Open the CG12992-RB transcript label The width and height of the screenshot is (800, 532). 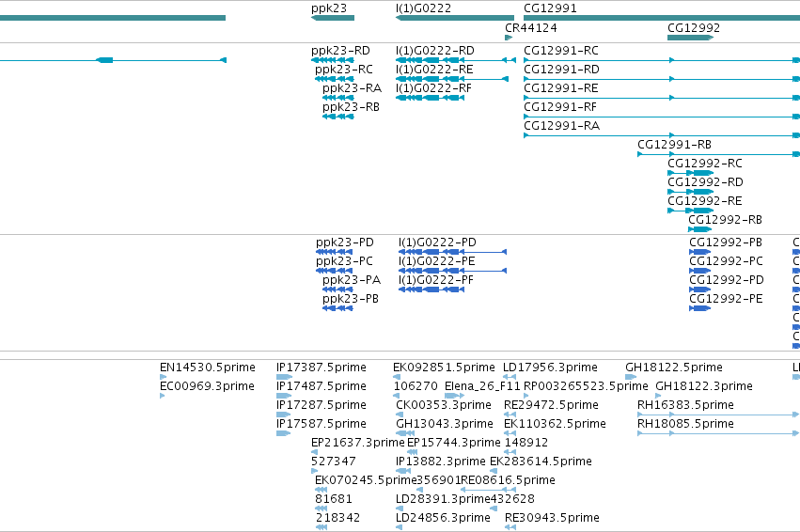coord(725,220)
